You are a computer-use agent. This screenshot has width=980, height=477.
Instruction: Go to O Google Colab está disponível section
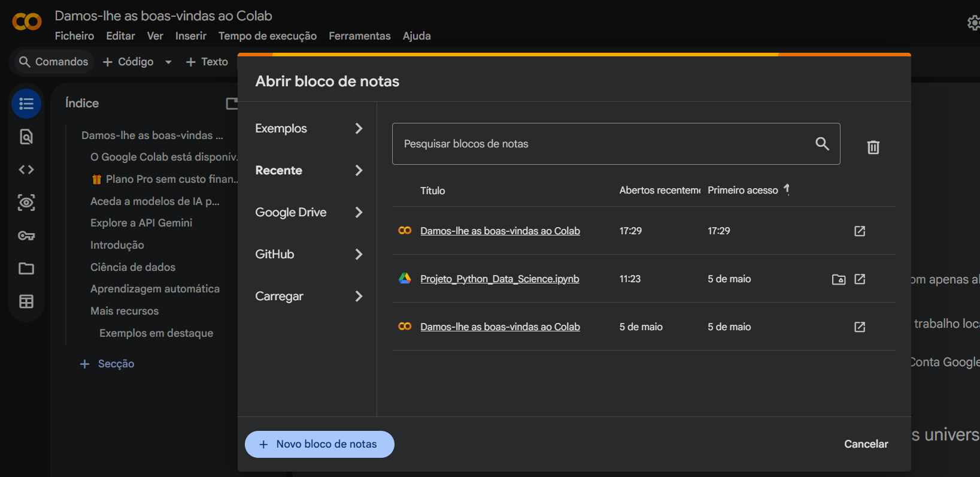[163, 157]
